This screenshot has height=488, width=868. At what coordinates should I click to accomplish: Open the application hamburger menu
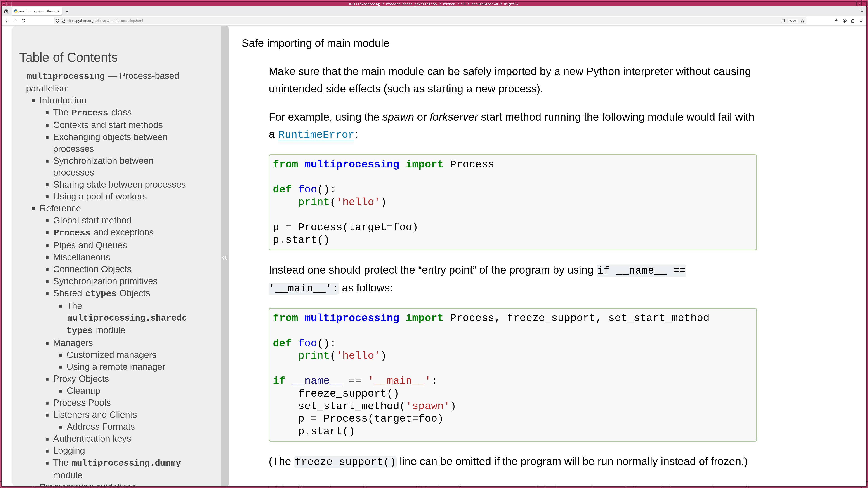[861, 21]
